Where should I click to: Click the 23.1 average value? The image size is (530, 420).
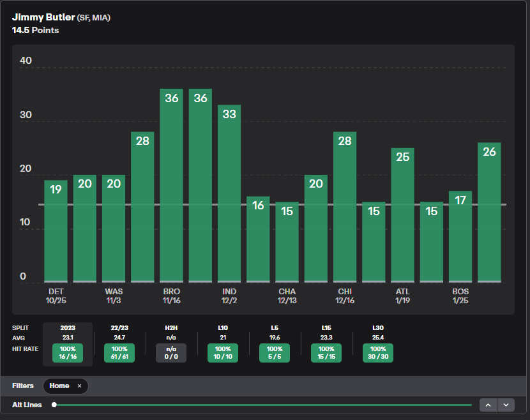pyautogui.click(x=68, y=338)
